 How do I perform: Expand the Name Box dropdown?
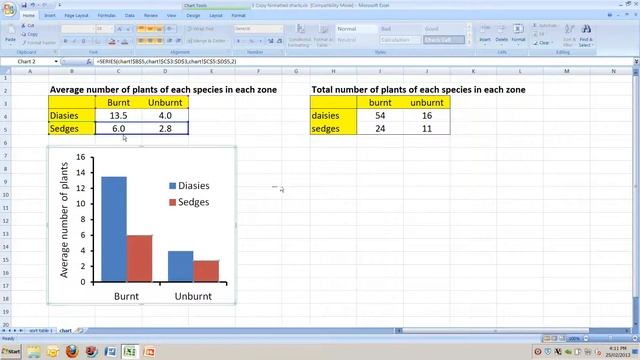click(56, 61)
